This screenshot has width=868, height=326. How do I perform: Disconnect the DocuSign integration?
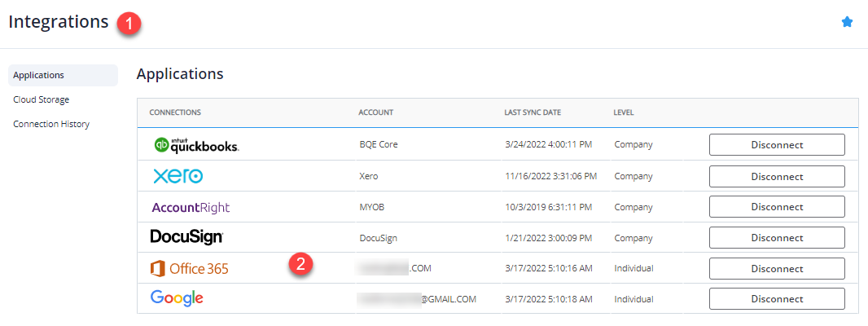tap(777, 238)
